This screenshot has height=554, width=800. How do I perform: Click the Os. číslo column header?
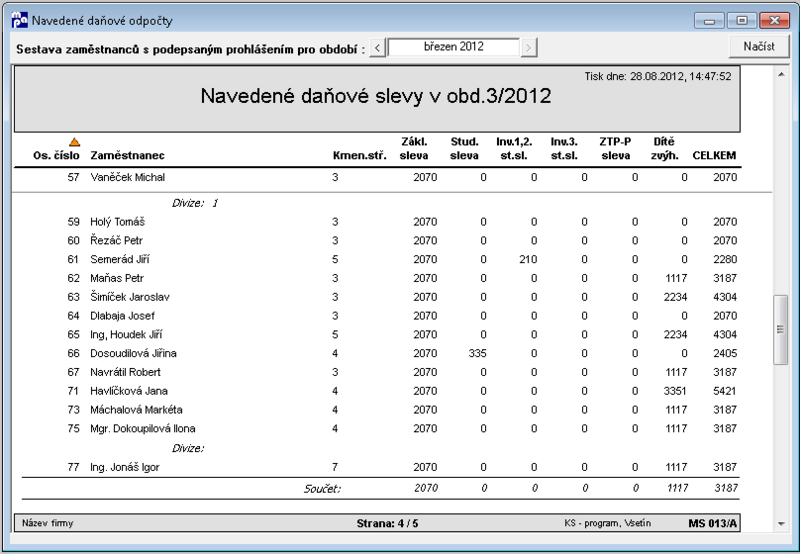click(x=56, y=156)
